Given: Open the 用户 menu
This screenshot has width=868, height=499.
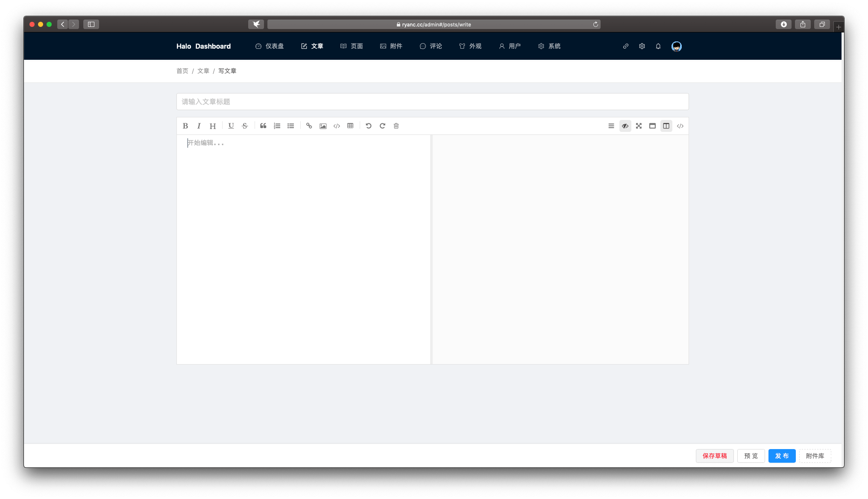Looking at the screenshot, I should [510, 46].
